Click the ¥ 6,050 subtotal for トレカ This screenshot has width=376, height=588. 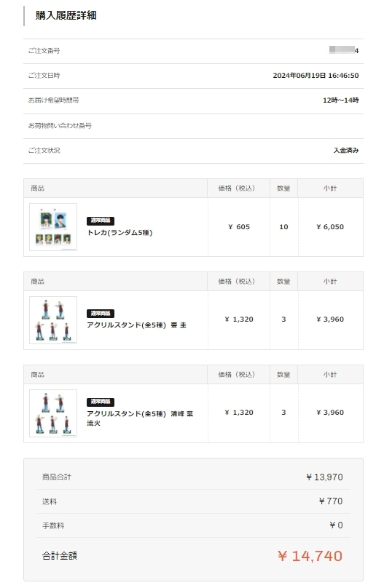330,227
